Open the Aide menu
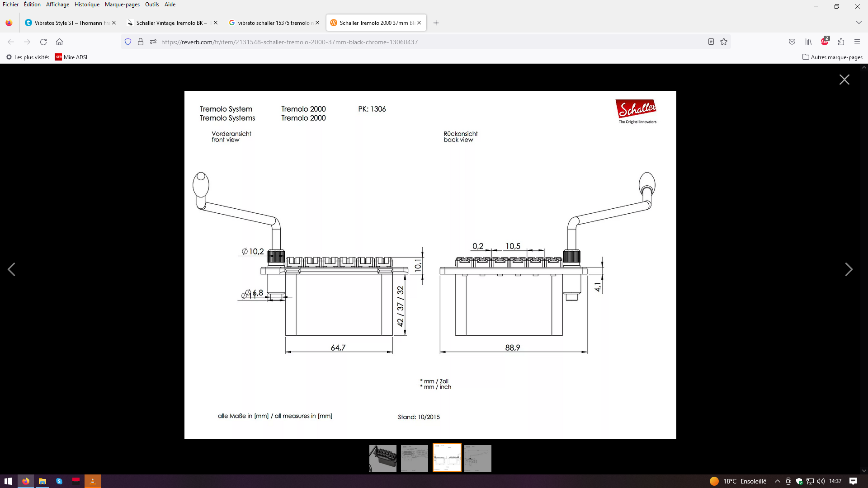The image size is (868, 488). [x=170, y=5]
